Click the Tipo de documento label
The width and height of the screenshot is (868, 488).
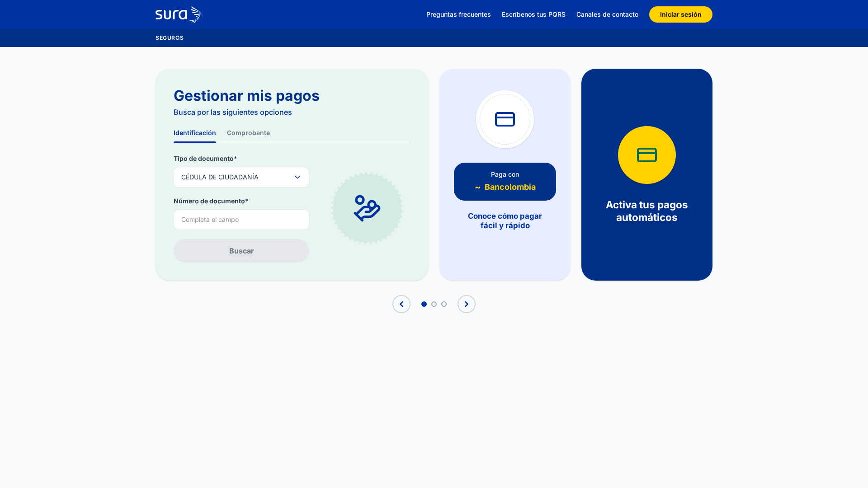[205, 159]
